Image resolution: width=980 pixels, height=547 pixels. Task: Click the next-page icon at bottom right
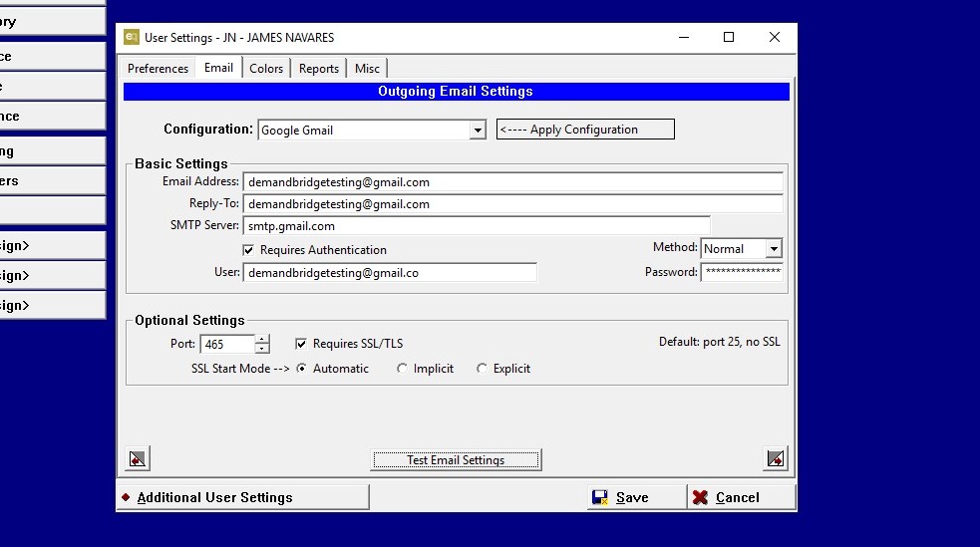tap(776, 459)
